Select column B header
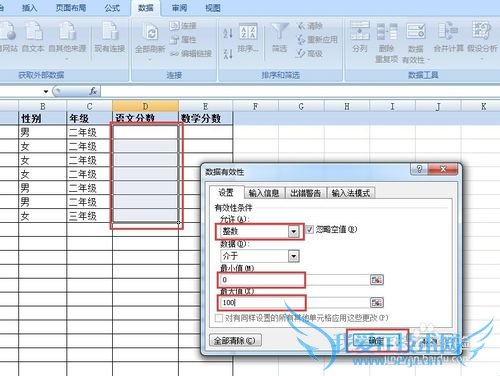Viewport: 500px width, 376px height. click(x=42, y=106)
